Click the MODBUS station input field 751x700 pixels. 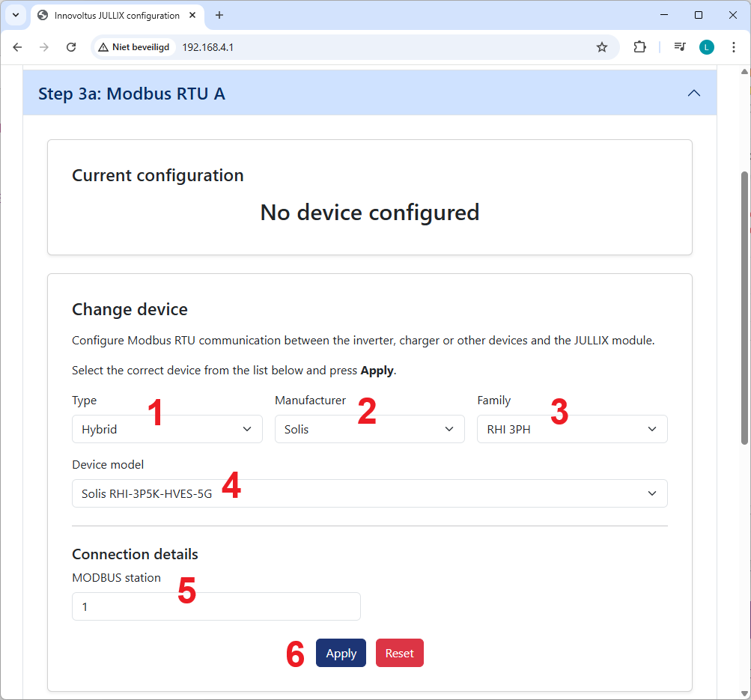(216, 606)
